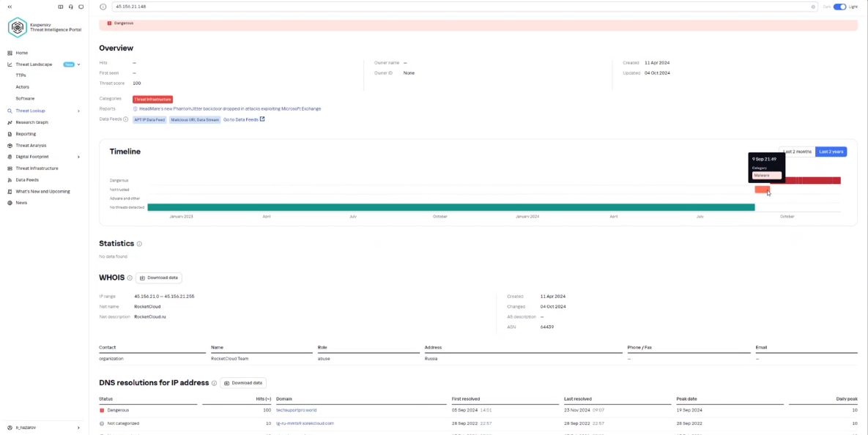Click the Malicious URL Data Stream tag
This screenshot has width=868, height=435.
point(194,119)
